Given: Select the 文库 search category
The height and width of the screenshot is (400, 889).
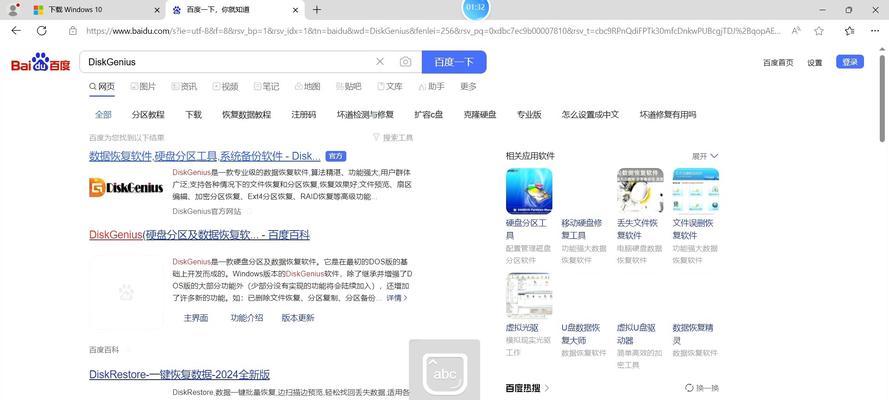Looking at the screenshot, I should click(390, 87).
